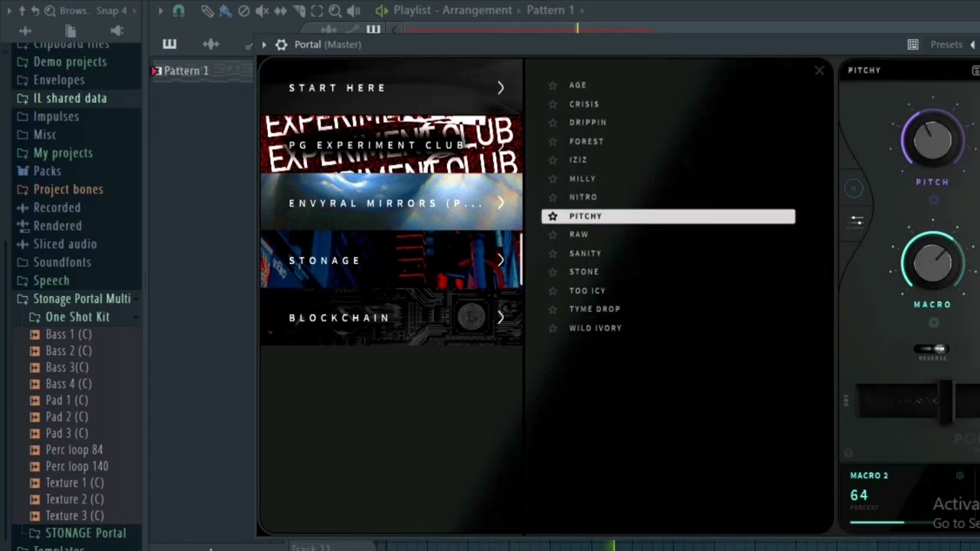Expand the BLOCKCHAIN preset bank
Viewport: 980px width, 551px height.
click(x=501, y=317)
